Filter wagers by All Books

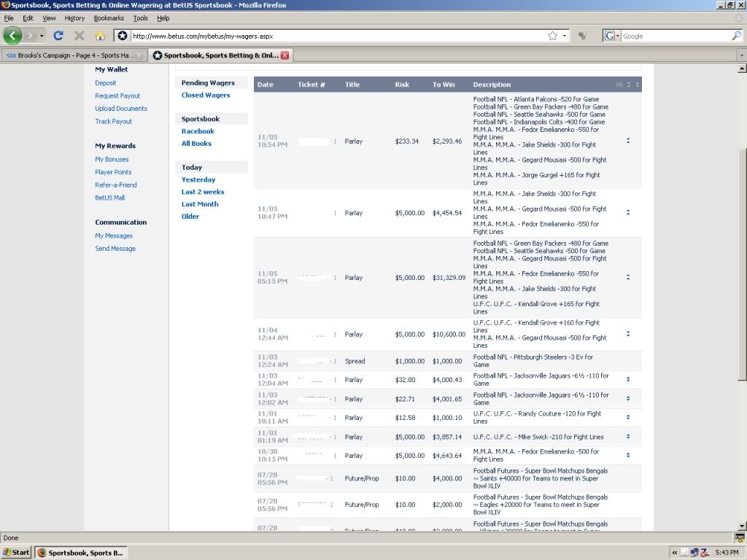(x=196, y=144)
